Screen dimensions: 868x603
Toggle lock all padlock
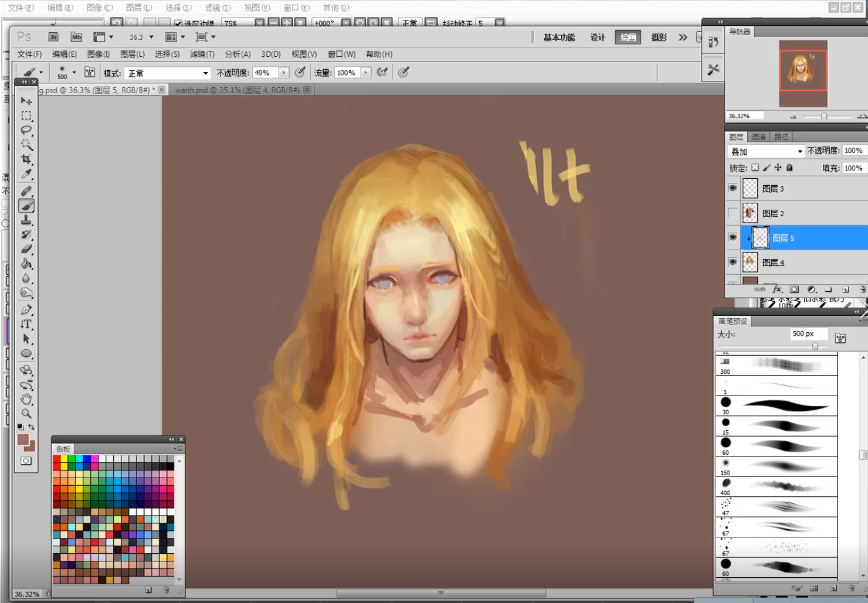pos(789,168)
